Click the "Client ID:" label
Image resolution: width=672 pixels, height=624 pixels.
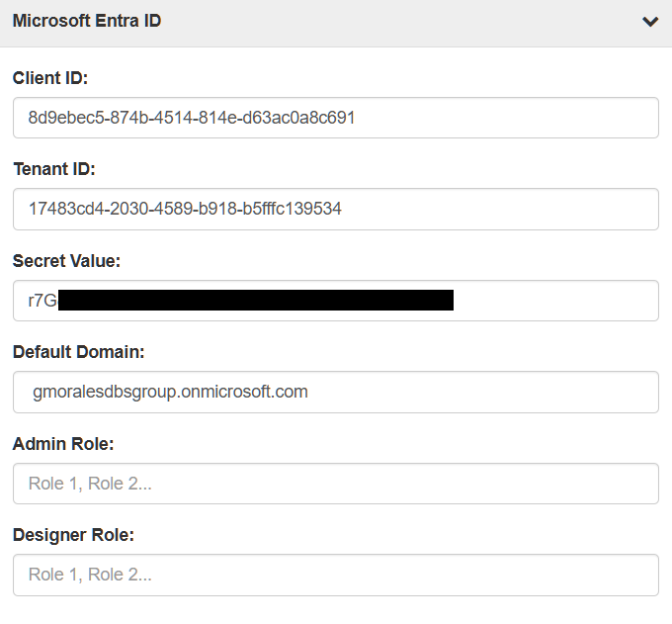(x=50, y=77)
